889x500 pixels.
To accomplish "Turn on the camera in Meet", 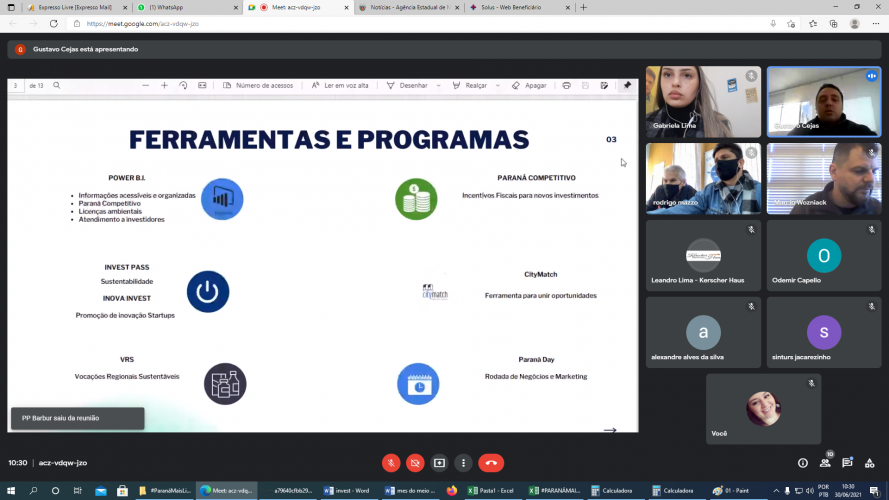I will 415,463.
